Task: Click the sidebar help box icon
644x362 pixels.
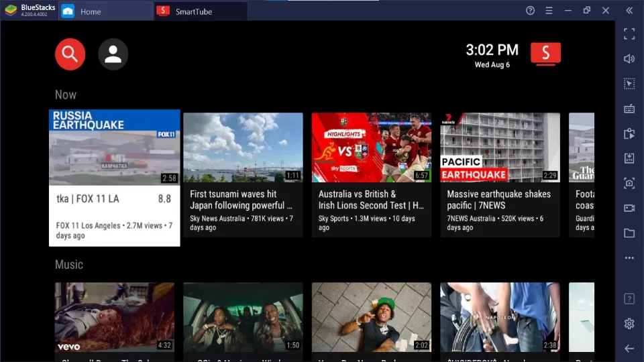Action: (629, 299)
